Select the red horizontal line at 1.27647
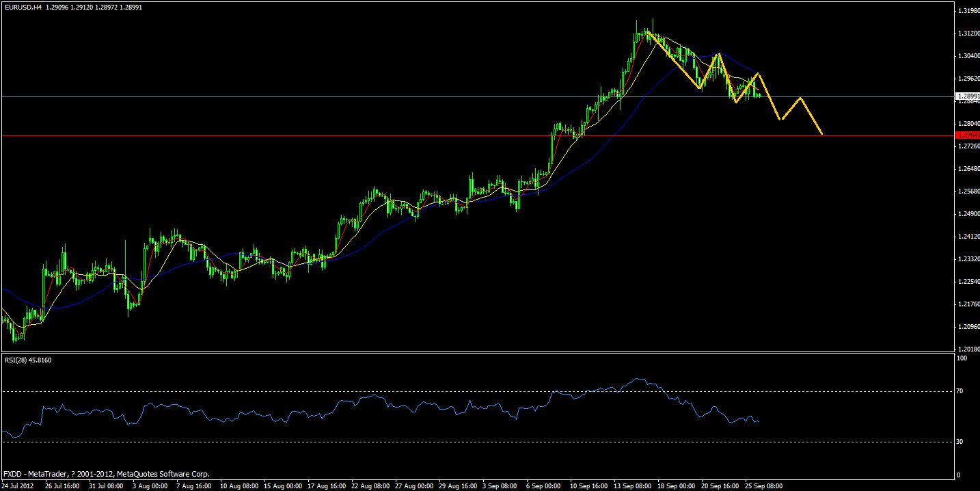Screen dimensions: 980x491 (x=410, y=136)
